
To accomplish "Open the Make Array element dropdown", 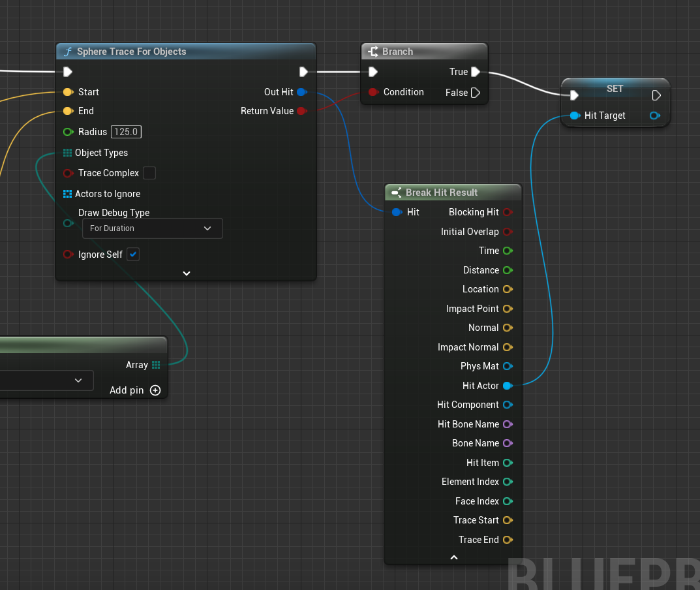I will (46, 380).
